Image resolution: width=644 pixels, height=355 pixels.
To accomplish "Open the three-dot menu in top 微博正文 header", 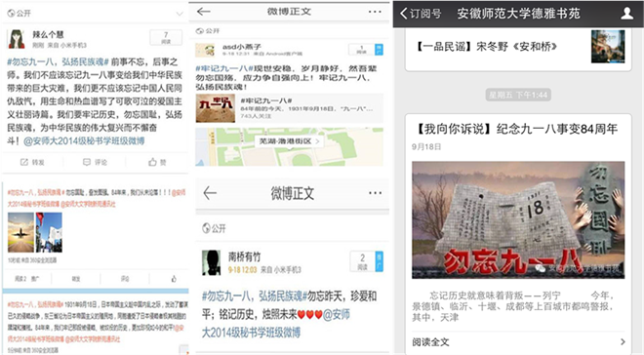I will click(x=375, y=12).
